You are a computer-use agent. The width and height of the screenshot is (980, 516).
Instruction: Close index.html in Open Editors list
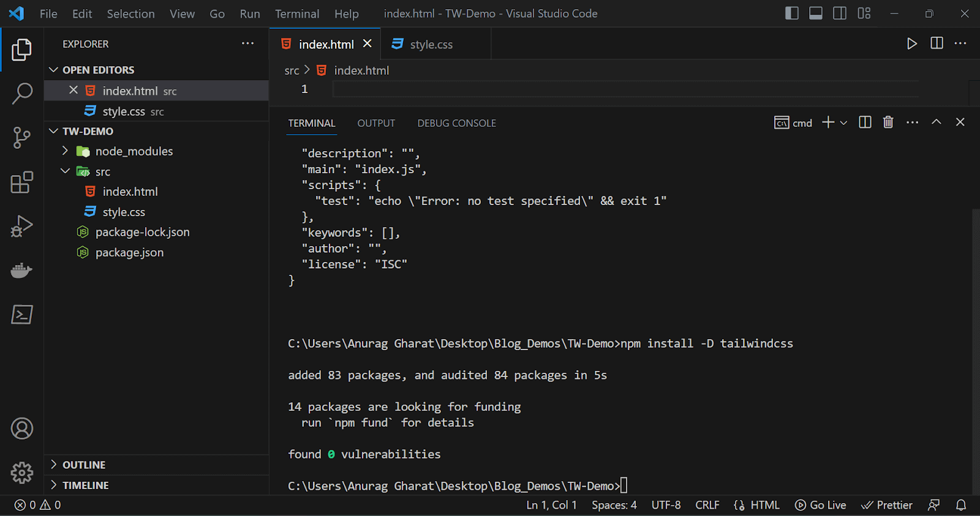coord(73,90)
